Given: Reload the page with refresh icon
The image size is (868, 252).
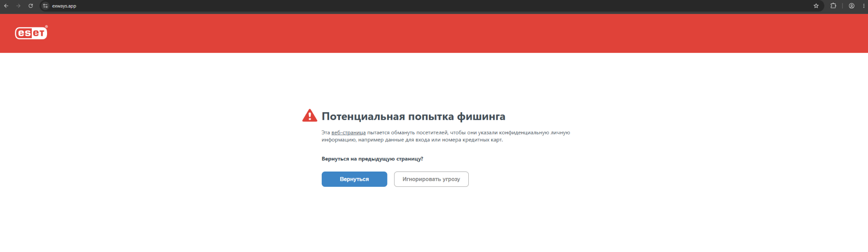Looking at the screenshot, I should (31, 6).
